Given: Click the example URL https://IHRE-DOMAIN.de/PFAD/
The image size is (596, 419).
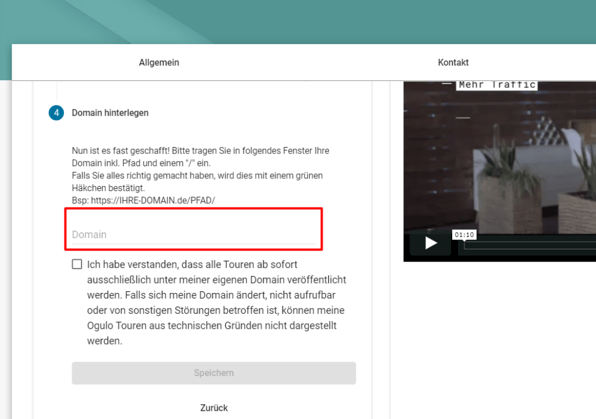Looking at the screenshot, I should (153, 200).
